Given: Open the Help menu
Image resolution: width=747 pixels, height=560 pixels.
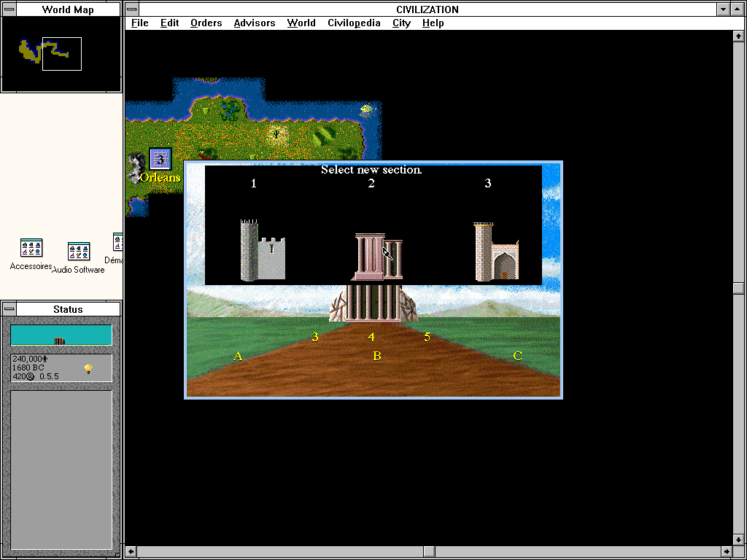Looking at the screenshot, I should point(433,23).
